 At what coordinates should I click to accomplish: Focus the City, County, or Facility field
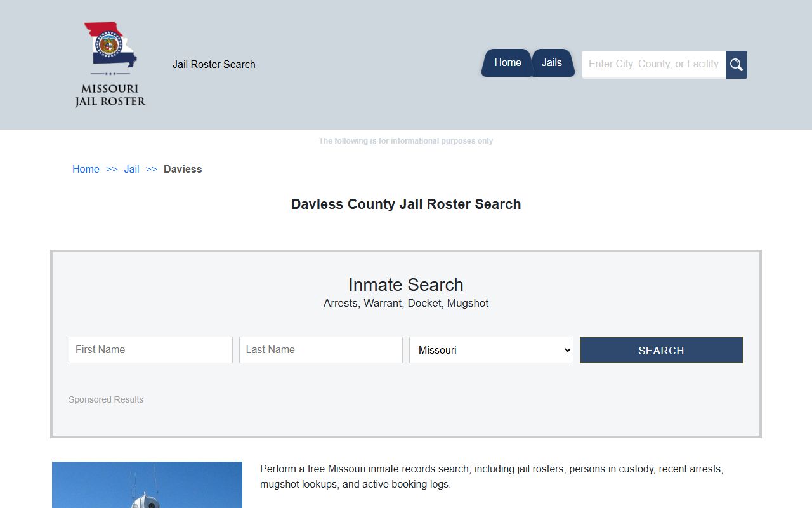(654, 64)
